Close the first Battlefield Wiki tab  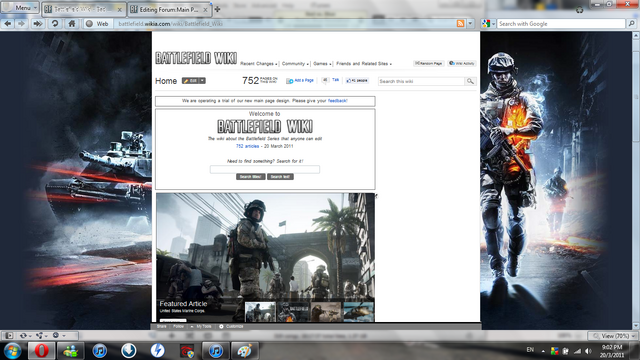coord(120,10)
